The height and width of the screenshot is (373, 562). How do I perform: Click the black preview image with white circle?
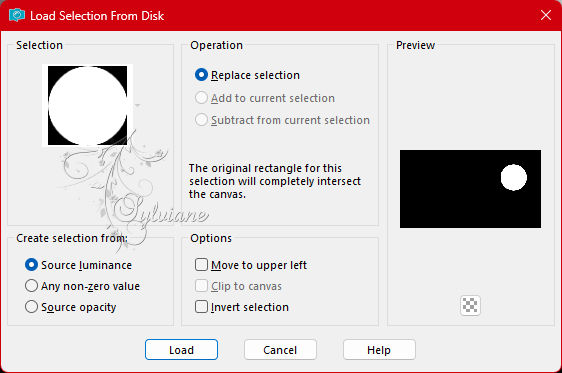[x=470, y=189]
